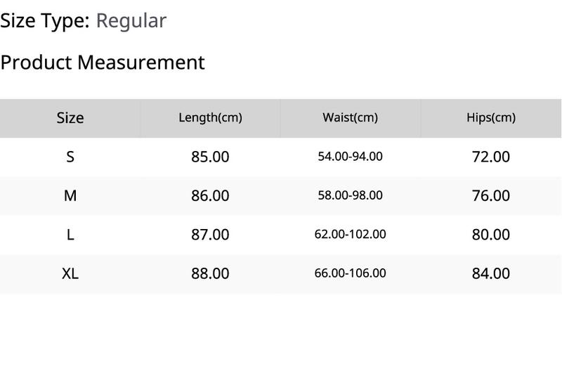Image resolution: width=562 pixels, height=392 pixels.
Task: Click waist range 66.00-106.00
Action: tap(350, 273)
